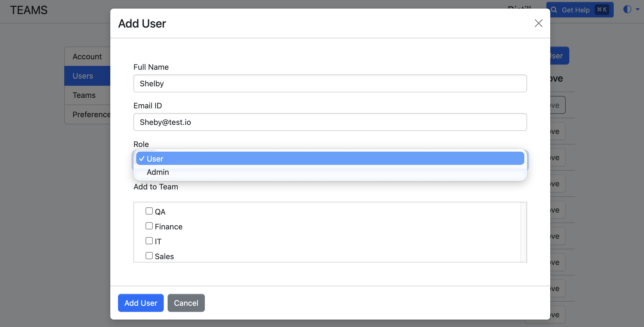Toggle the IT team checkbox
This screenshot has height=327, width=644.
pyautogui.click(x=149, y=240)
